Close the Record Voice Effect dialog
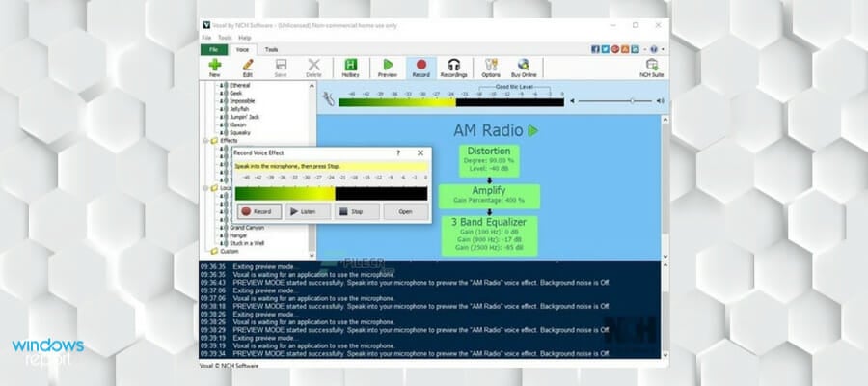This screenshot has width=868, height=386. 420,152
